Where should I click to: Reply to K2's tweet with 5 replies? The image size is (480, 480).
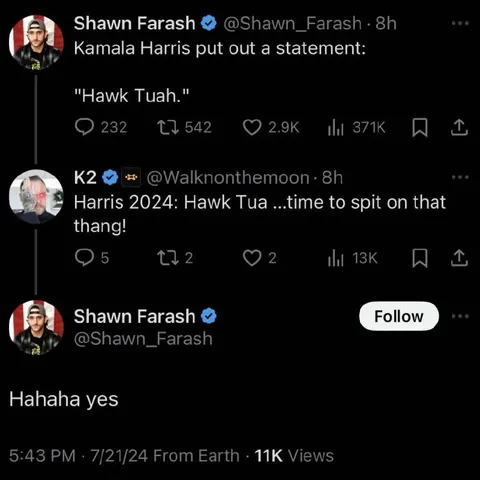(x=85, y=258)
